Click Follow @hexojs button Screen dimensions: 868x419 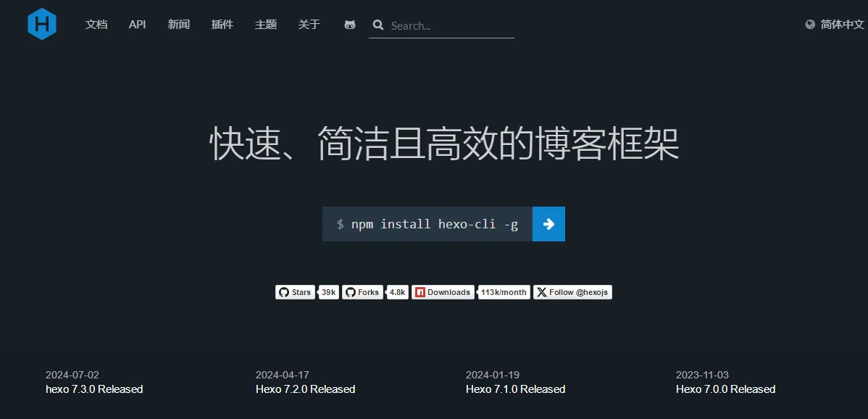click(572, 292)
